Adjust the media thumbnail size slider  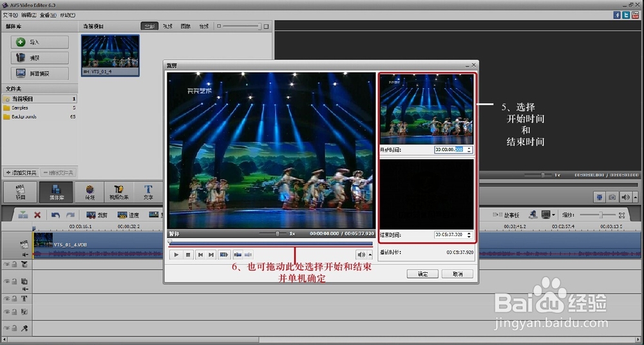pos(242,26)
